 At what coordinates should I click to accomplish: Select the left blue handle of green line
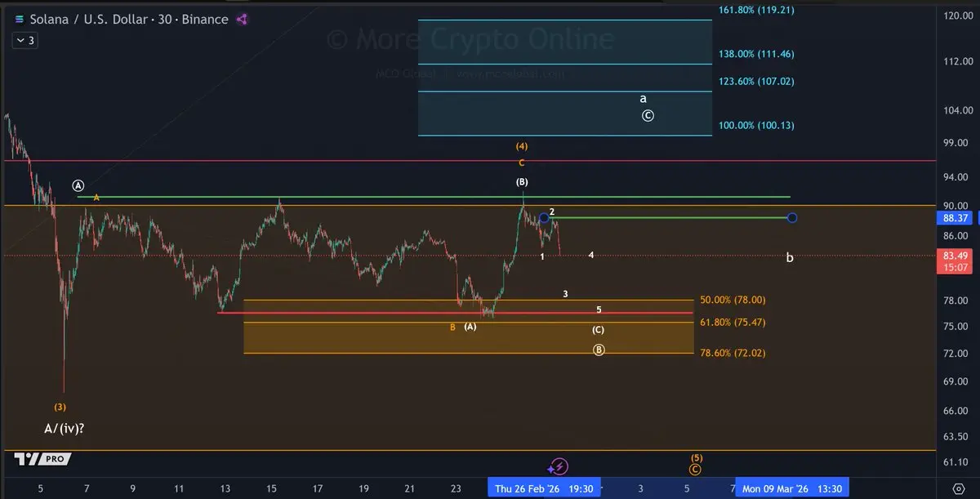pyautogui.click(x=544, y=217)
